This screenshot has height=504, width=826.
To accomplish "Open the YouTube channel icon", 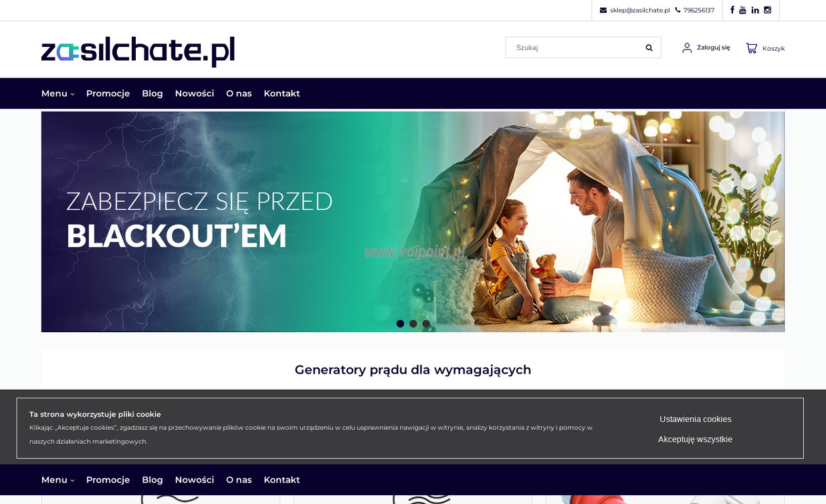I will [742, 10].
